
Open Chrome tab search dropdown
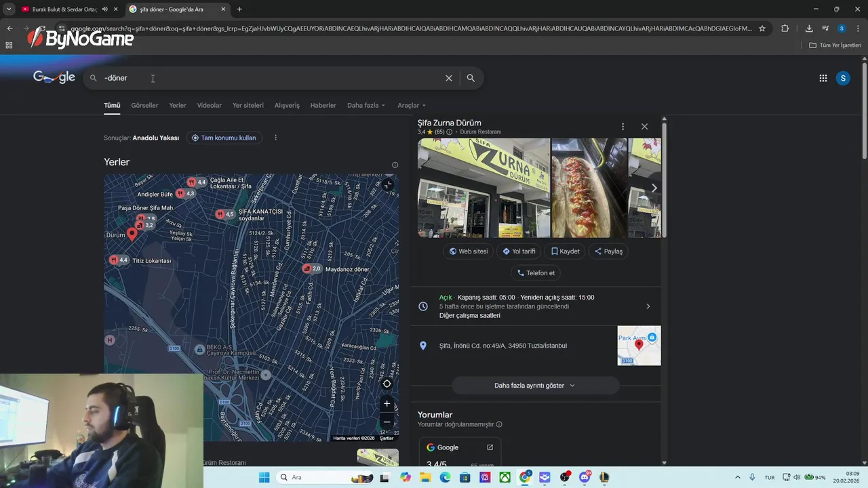point(9,9)
